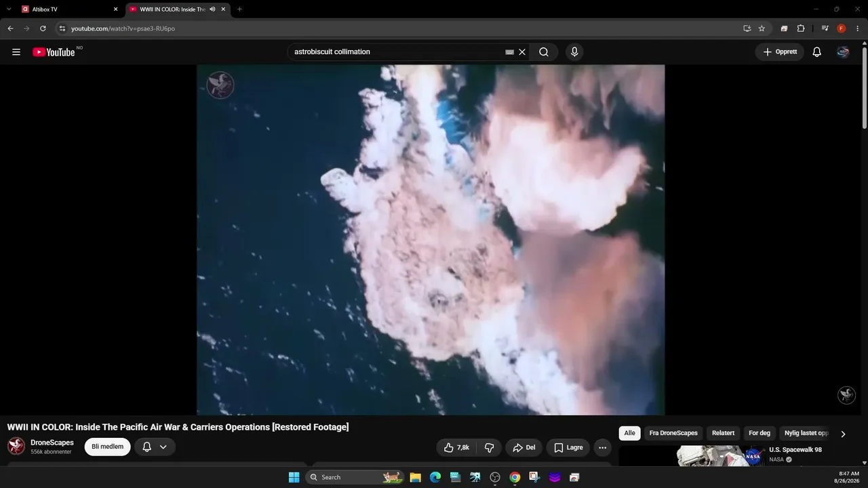Go back to the previous page
Viewport: 868px width, 488px height.
10,28
